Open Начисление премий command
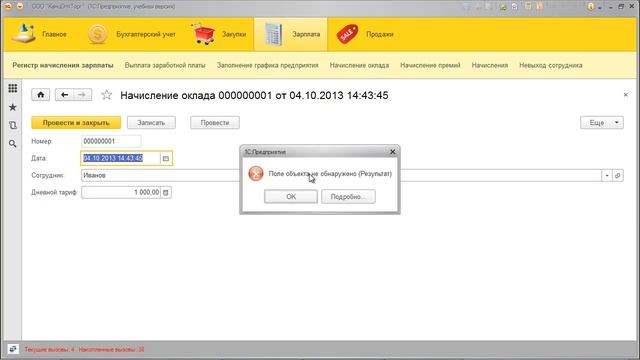 point(430,65)
